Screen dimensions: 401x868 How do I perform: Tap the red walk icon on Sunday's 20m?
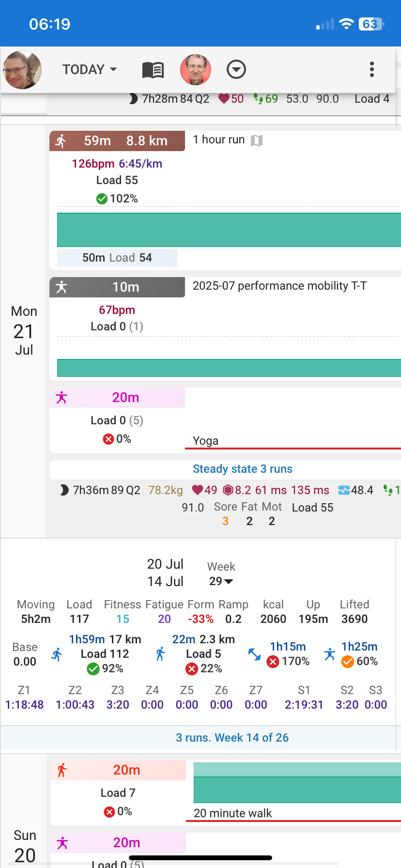click(x=62, y=770)
